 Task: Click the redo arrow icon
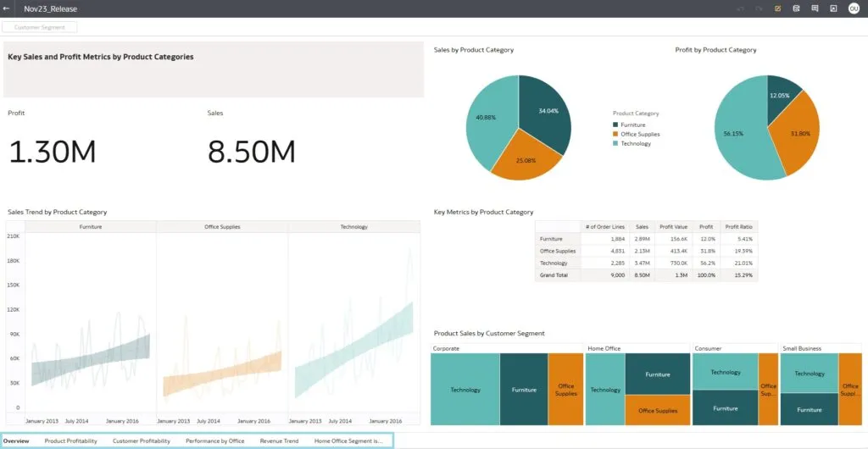coord(759,8)
